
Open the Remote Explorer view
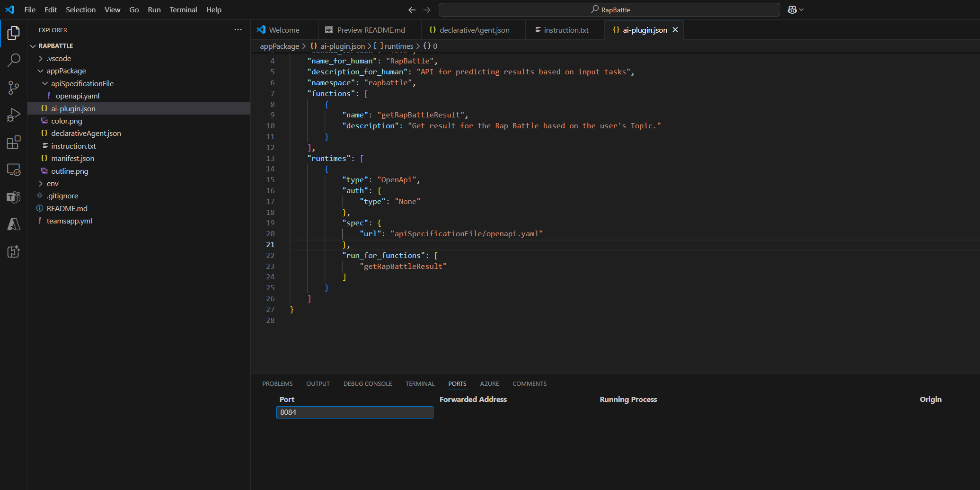(x=14, y=169)
